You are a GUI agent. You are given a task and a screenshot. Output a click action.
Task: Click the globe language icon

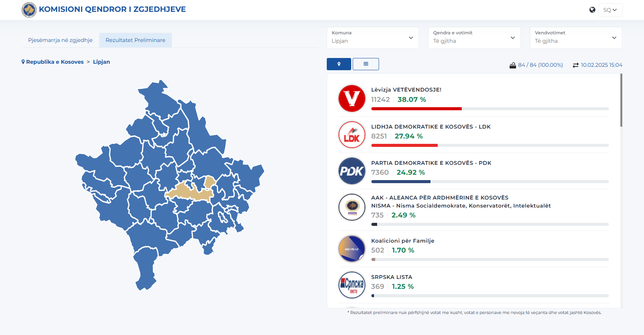click(x=592, y=10)
